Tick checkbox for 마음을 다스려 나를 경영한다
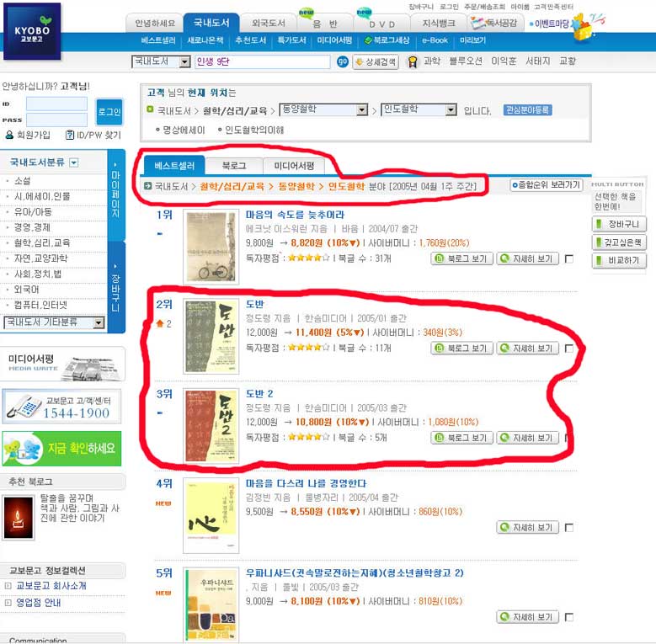The image size is (656, 644). (569, 528)
